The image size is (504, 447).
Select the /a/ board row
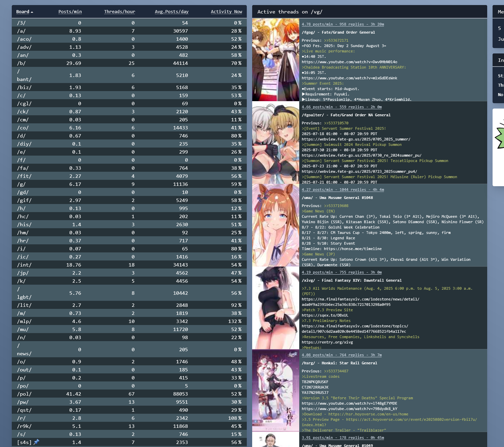tap(129, 31)
